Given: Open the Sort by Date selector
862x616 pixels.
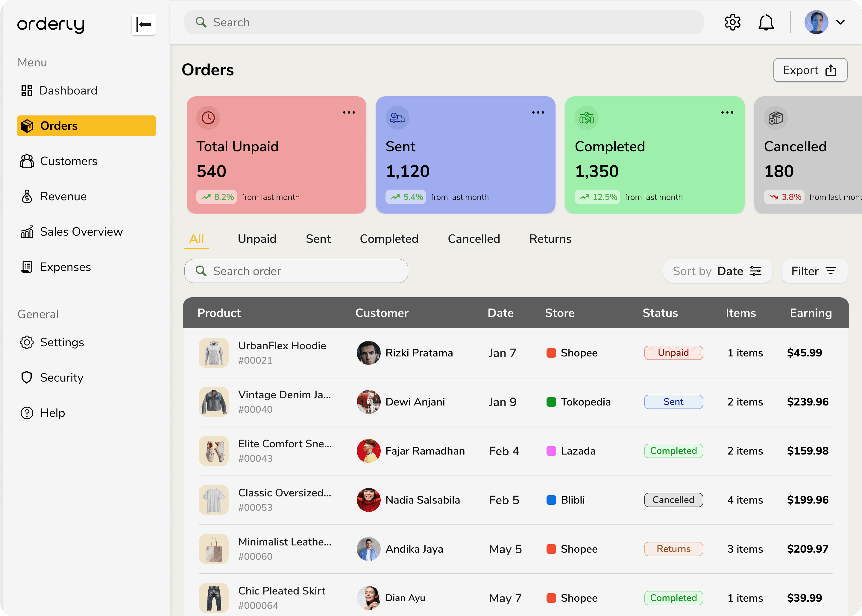Looking at the screenshot, I should point(717,271).
